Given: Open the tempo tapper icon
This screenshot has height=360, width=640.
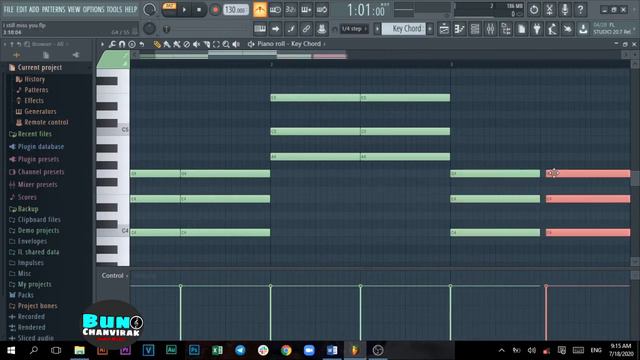Looking at the screenshot, I should pos(553,29).
